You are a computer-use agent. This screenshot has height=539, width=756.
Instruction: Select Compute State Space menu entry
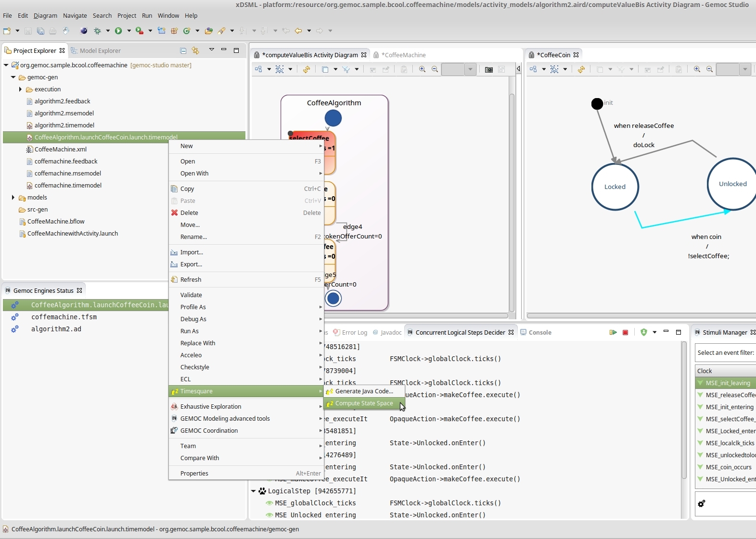pyautogui.click(x=364, y=403)
